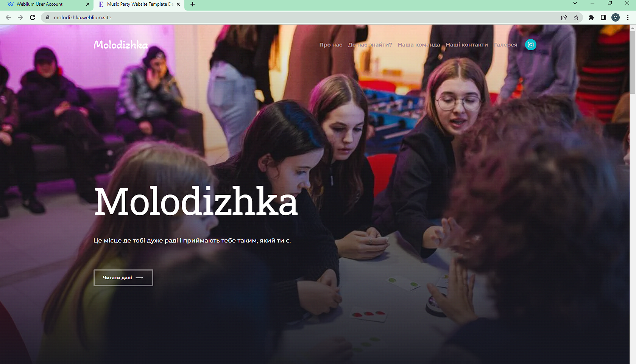636x364 pixels.
Task: View site info padlock icon
Action: (48, 17)
